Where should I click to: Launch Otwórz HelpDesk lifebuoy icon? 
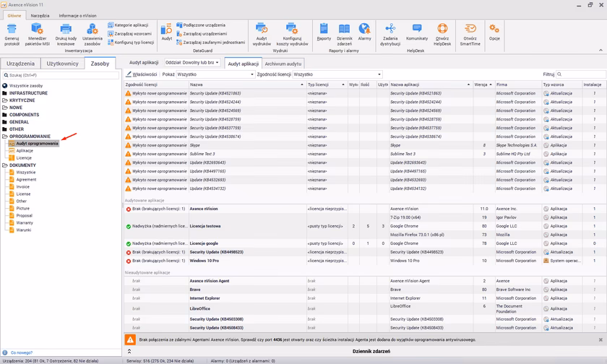point(442,30)
